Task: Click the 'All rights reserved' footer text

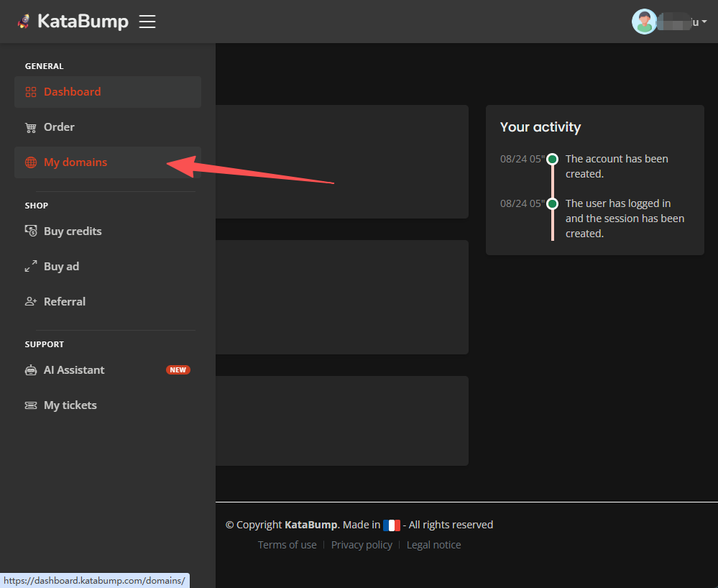Action: (x=451, y=525)
